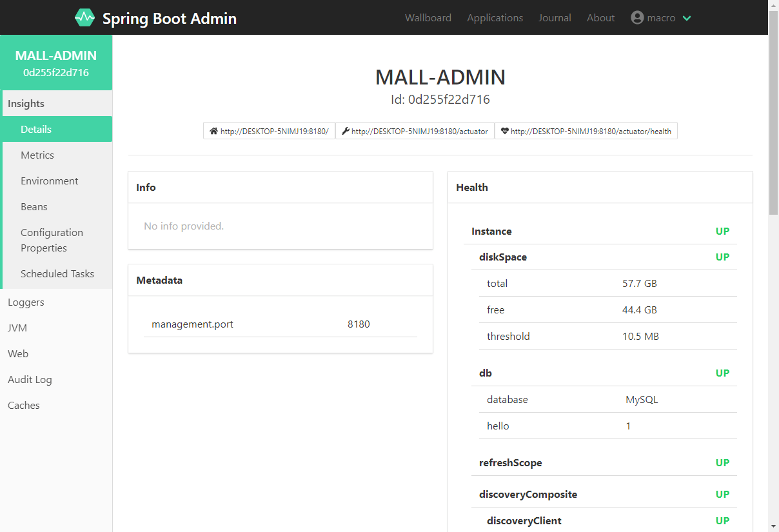Viewport: 779px width, 532px height.
Task: Click the wrench icon actuator link
Action: pos(415,131)
